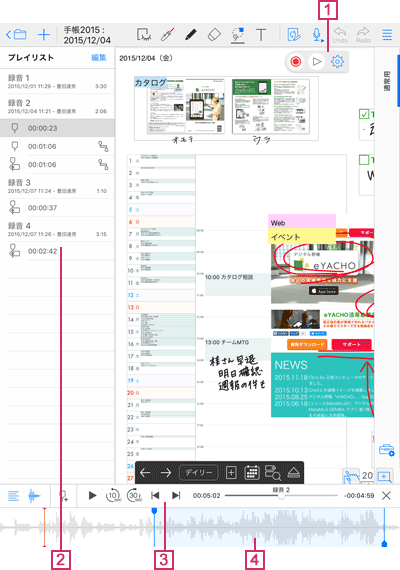Select the 00:02:42 marker row
Viewport: 400px width, 570px height.
pos(57,251)
